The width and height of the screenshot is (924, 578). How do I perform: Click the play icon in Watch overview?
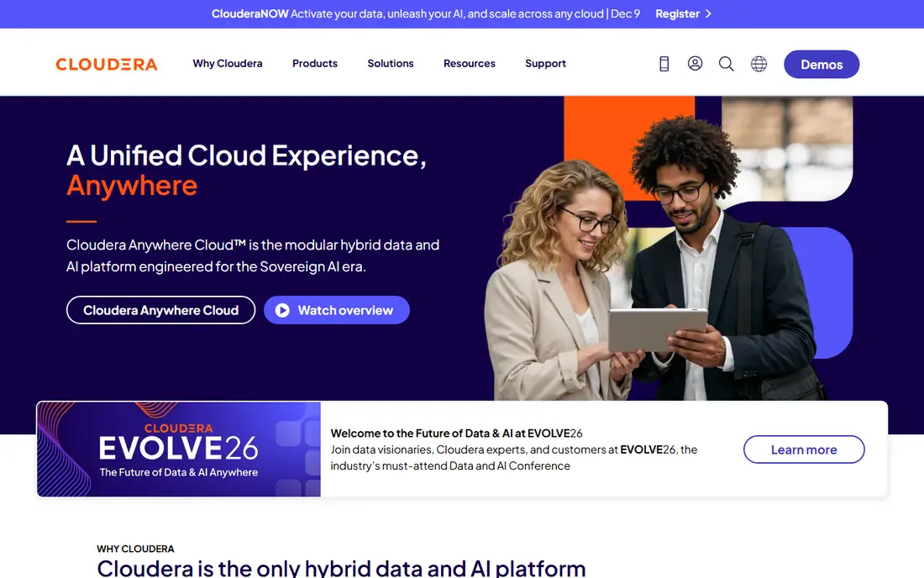coord(282,310)
